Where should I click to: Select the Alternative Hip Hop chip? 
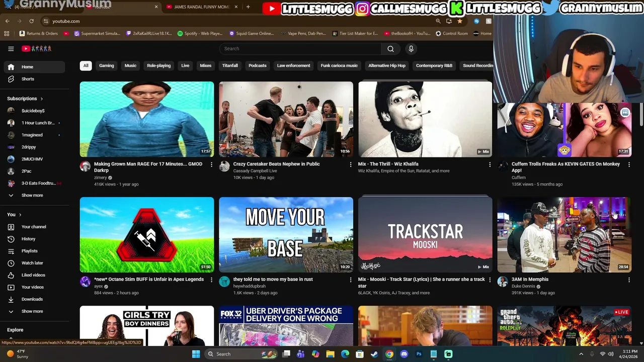[x=387, y=66]
